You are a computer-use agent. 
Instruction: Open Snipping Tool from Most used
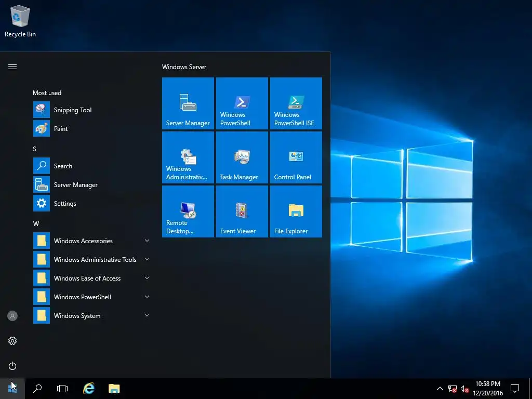91,110
